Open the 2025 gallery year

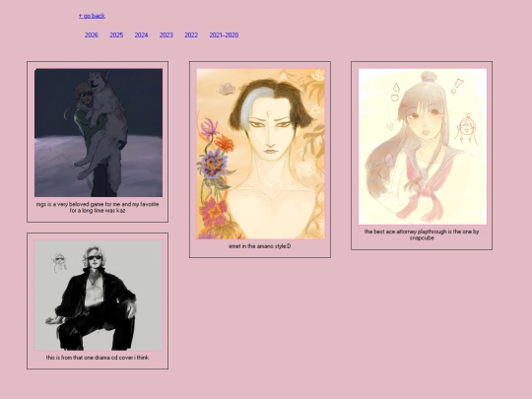(x=116, y=34)
